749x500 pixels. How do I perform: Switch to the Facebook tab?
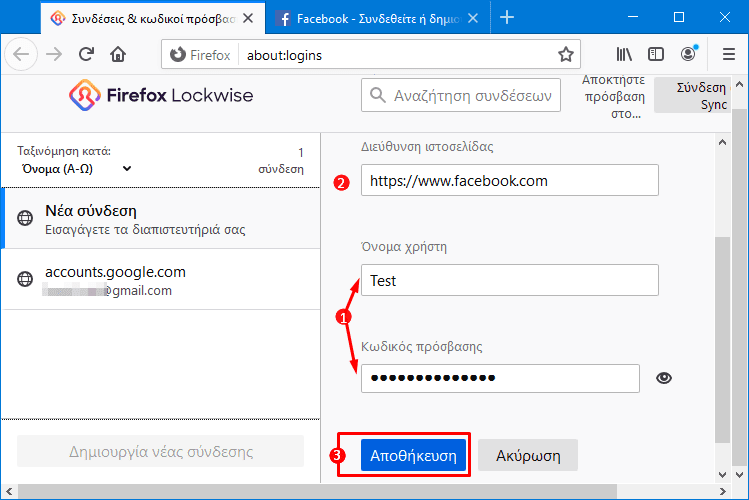point(377,18)
